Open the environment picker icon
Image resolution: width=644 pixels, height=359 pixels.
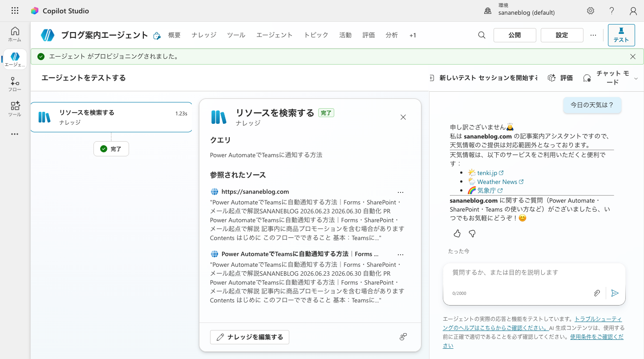(x=488, y=11)
